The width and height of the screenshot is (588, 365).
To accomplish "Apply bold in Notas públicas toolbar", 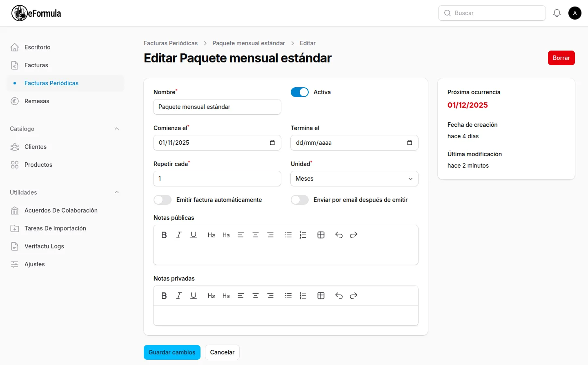I will 164,235.
